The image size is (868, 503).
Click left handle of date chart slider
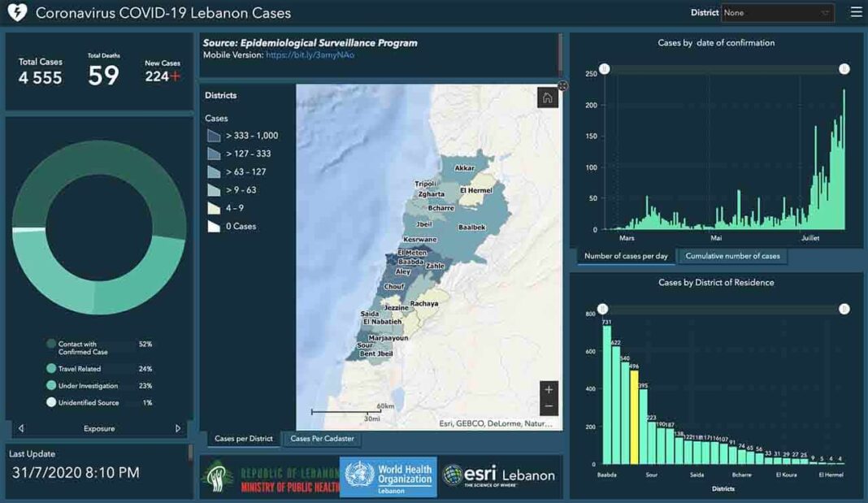pyautogui.click(x=604, y=69)
